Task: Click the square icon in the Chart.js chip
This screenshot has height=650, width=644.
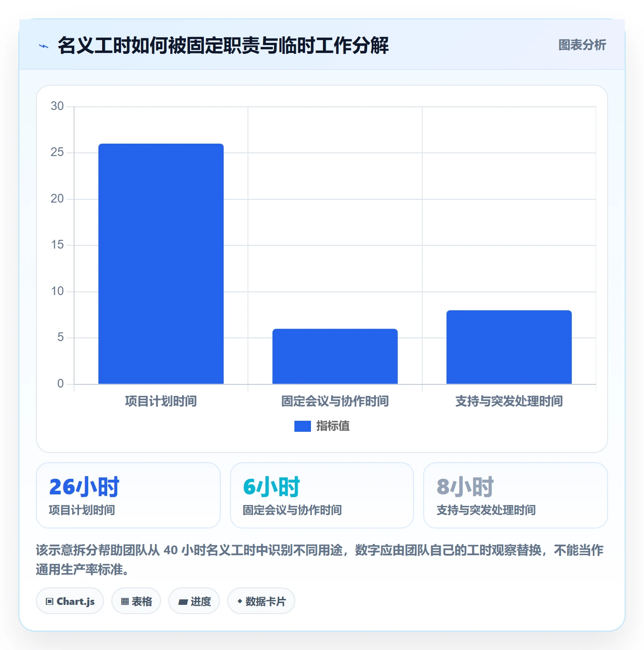Action: point(50,602)
